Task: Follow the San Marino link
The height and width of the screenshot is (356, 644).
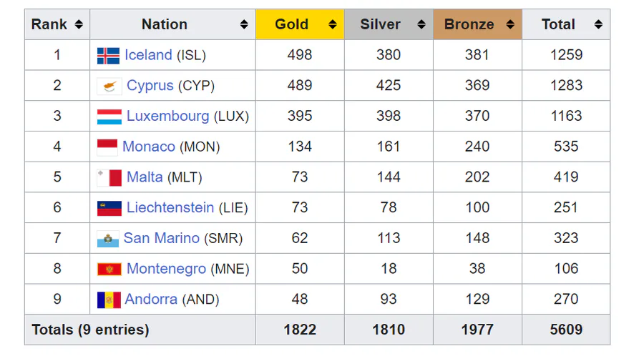Action: pyautogui.click(x=161, y=238)
